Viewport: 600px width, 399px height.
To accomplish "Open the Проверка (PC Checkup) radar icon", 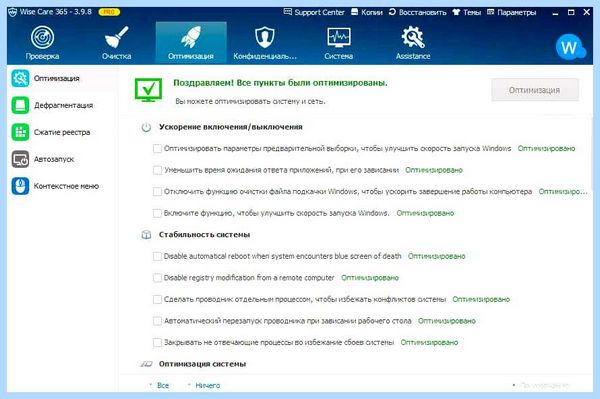I will [42, 37].
